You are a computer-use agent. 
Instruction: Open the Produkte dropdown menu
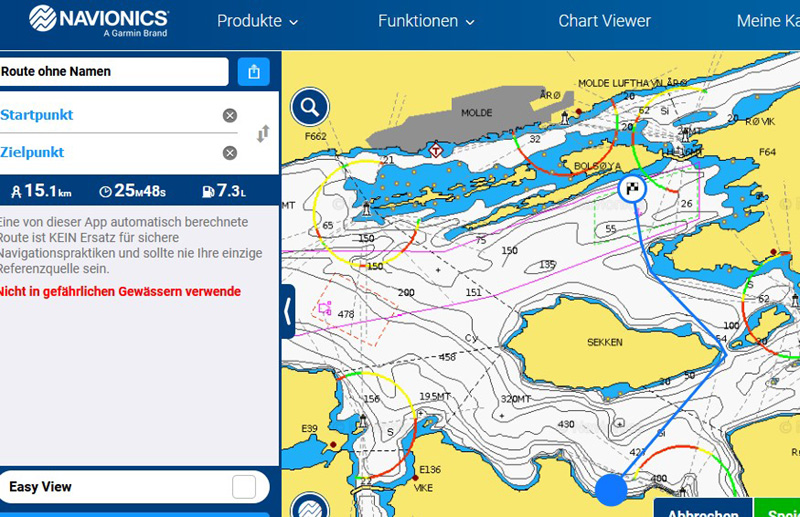257,21
